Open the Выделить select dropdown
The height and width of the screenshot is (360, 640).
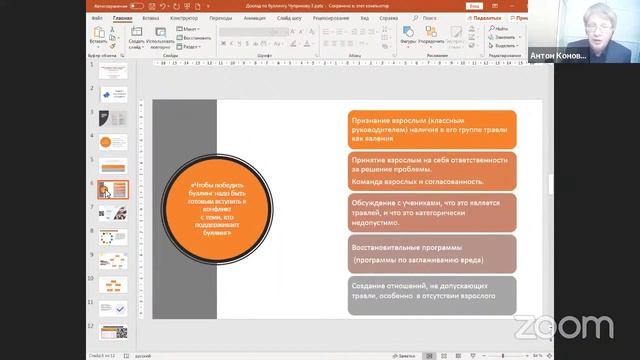504,46
